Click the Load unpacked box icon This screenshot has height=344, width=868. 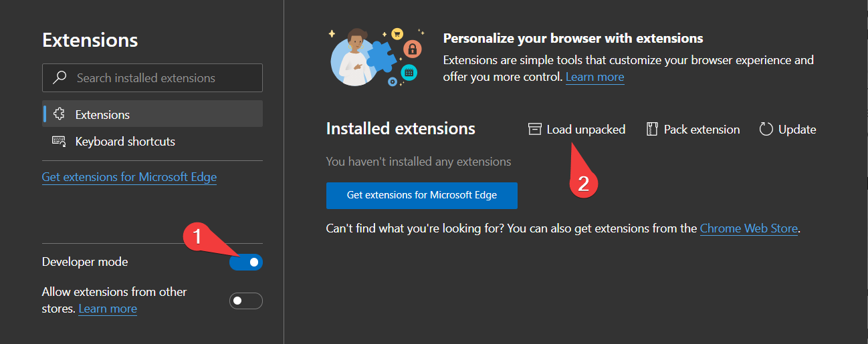point(534,130)
